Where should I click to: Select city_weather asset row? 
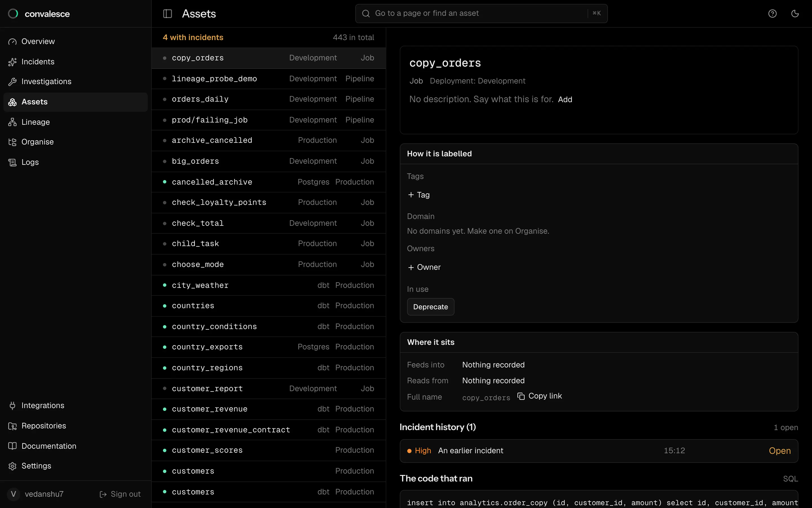(x=268, y=285)
